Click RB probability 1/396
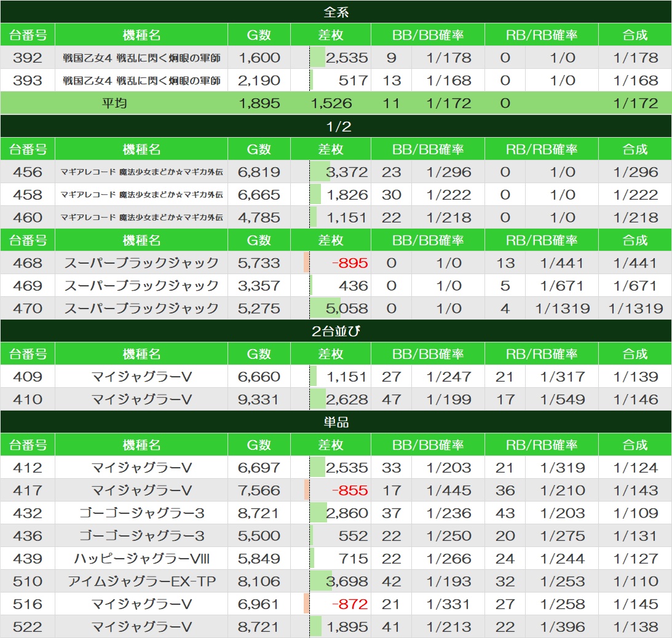 (x=562, y=626)
